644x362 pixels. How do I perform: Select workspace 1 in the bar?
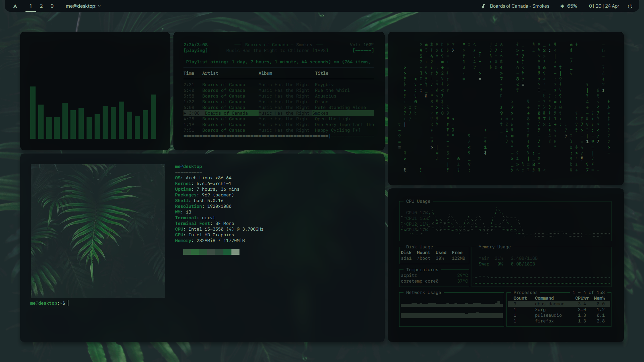(31, 6)
